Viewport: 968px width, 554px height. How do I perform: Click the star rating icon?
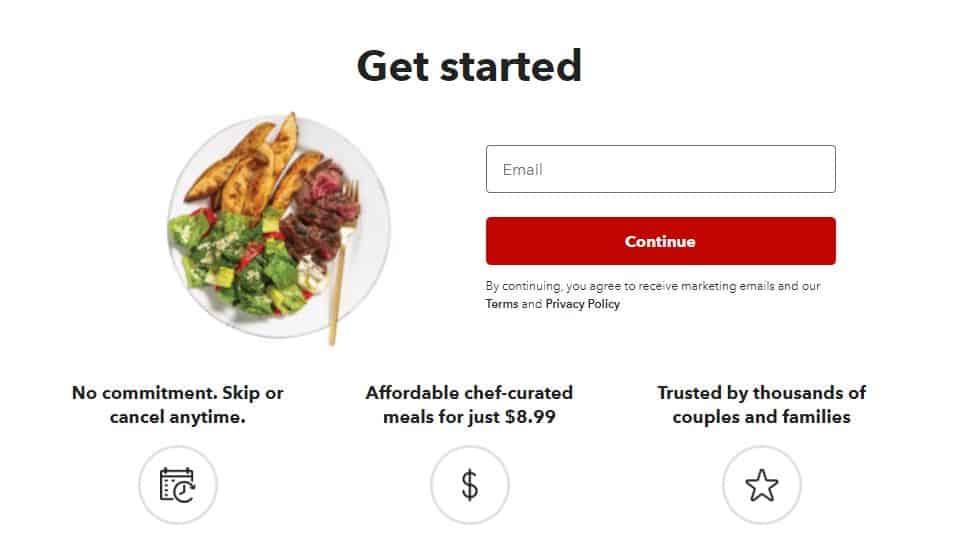(761, 485)
